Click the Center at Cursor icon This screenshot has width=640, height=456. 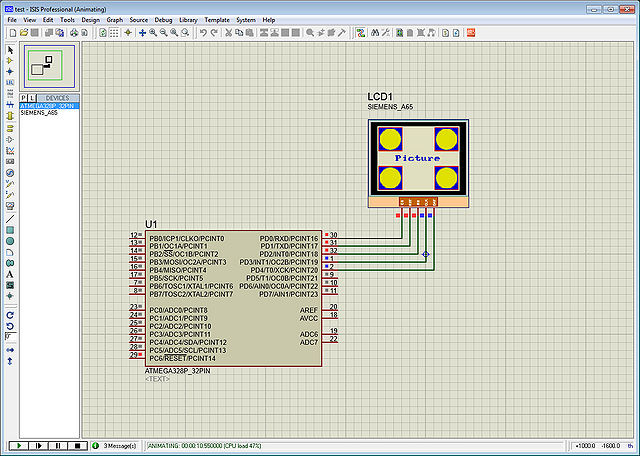pos(142,33)
